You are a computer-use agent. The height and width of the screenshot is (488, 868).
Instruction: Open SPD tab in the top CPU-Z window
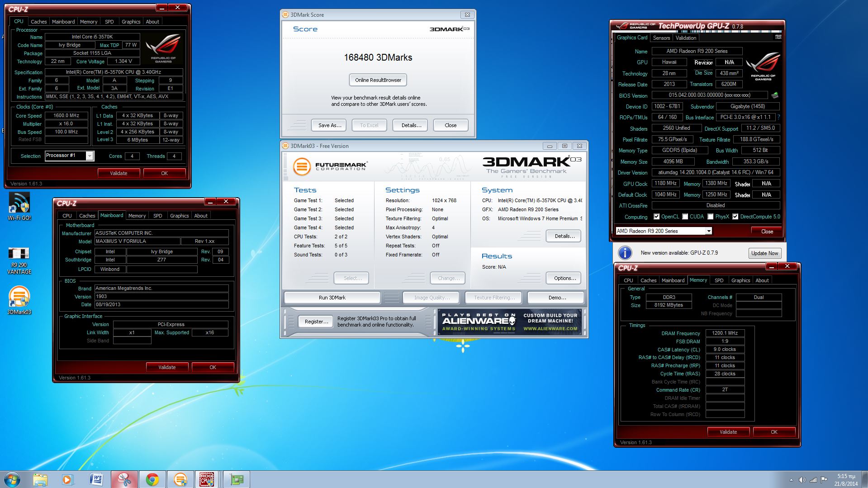[x=109, y=22]
